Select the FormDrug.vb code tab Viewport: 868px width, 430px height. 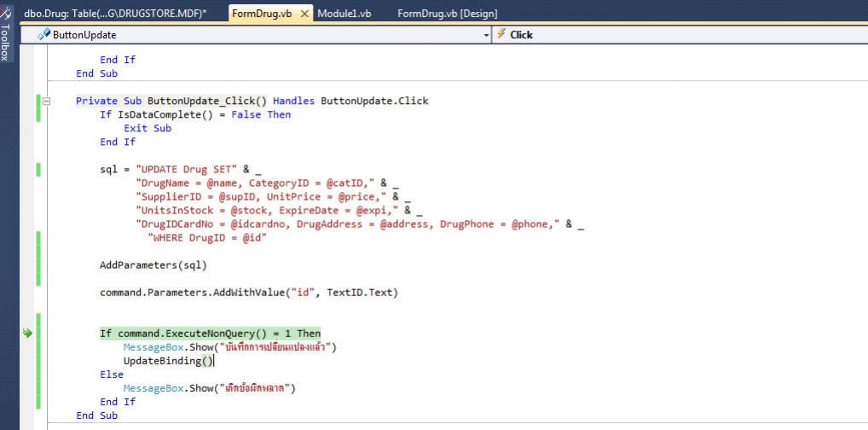[261, 14]
